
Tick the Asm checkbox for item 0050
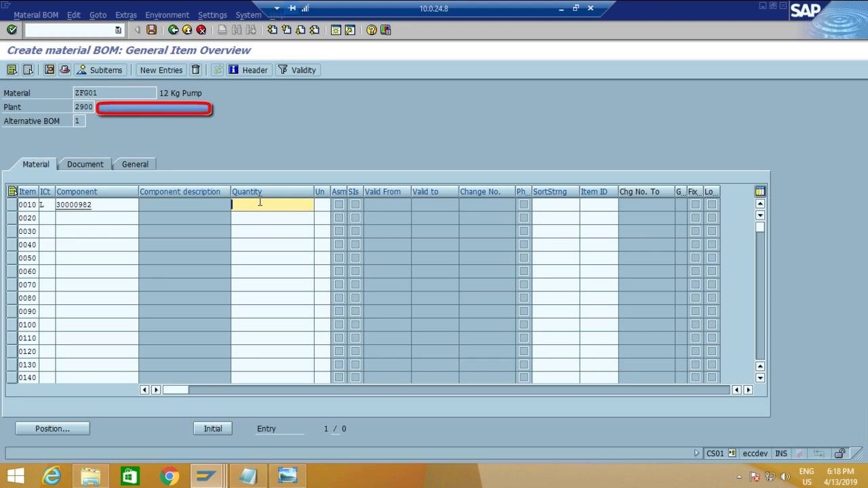click(x=339, y=258)
